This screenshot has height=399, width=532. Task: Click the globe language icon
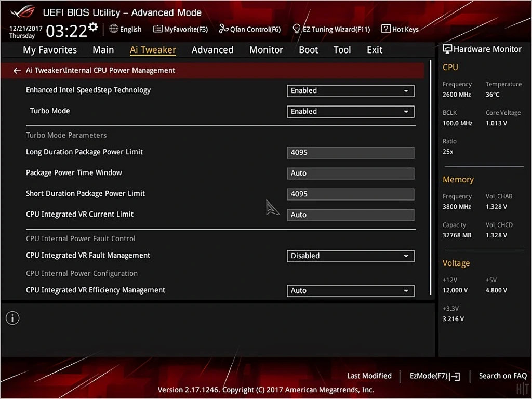click(114, 29)
